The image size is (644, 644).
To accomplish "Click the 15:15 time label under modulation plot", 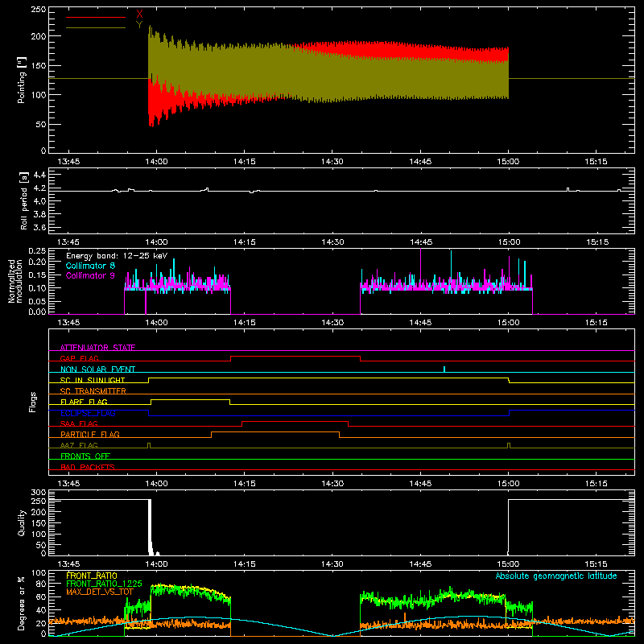I will coord(597,323).
